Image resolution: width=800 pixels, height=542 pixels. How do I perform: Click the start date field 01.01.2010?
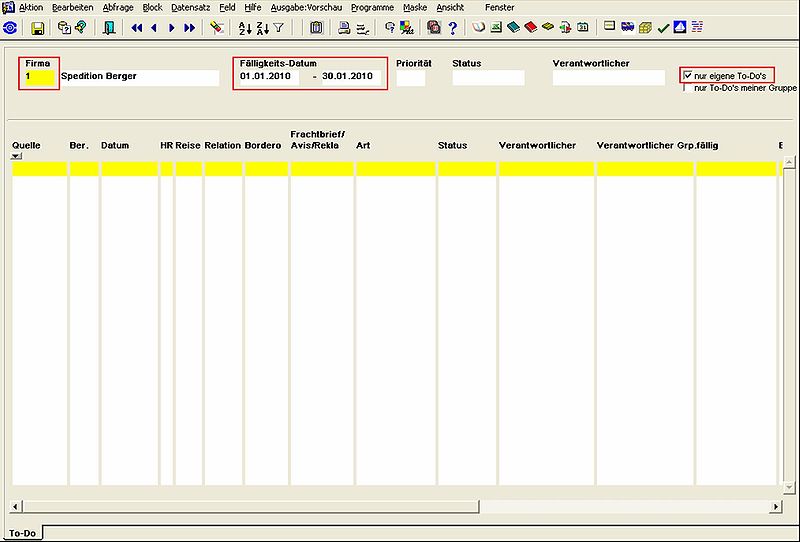(x=269, y=77)
